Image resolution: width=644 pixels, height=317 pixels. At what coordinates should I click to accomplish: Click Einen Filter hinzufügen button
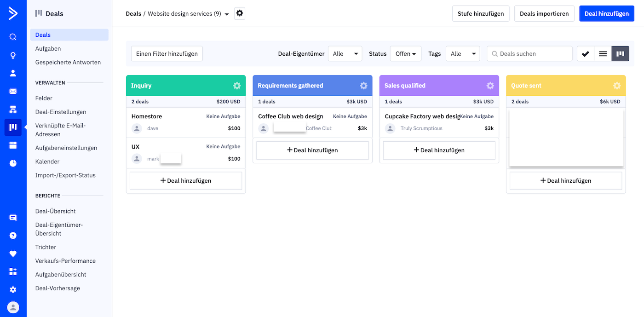(167, 54)
